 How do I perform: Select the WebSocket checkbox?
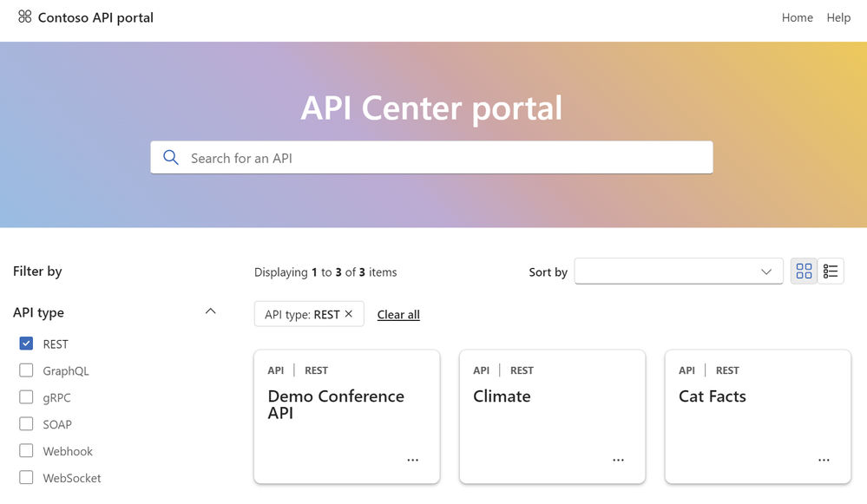point(26,477)
